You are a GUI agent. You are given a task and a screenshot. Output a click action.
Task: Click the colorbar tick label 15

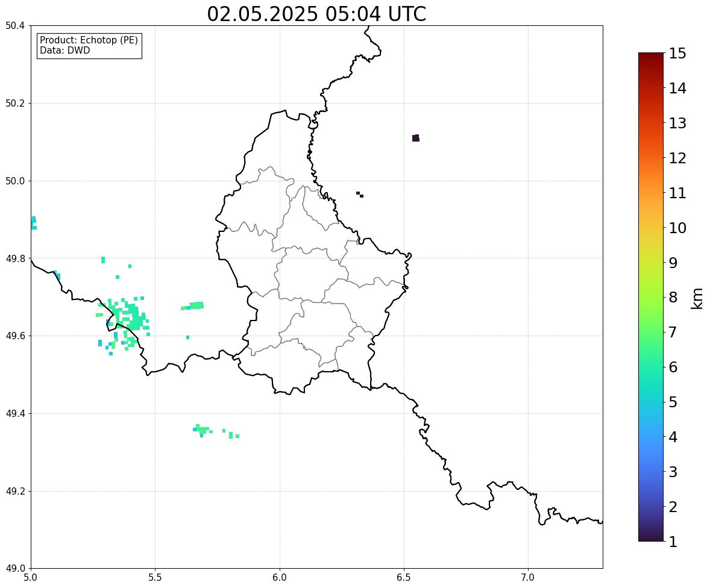pos(677,54)
